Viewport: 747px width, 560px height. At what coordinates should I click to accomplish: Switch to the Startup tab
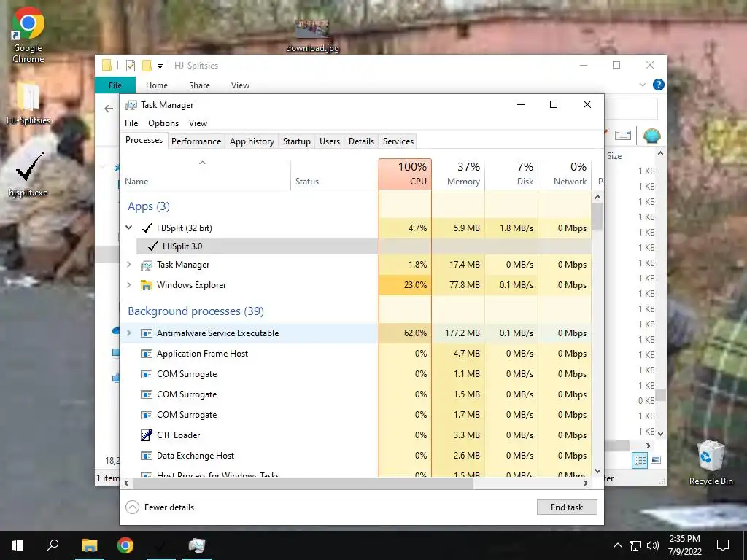coord(296,141)
